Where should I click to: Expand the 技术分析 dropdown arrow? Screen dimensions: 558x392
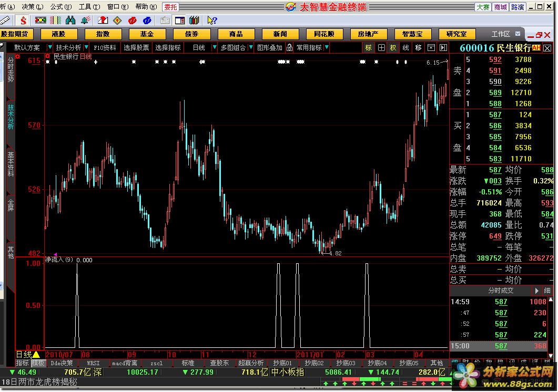click(86, 47)
